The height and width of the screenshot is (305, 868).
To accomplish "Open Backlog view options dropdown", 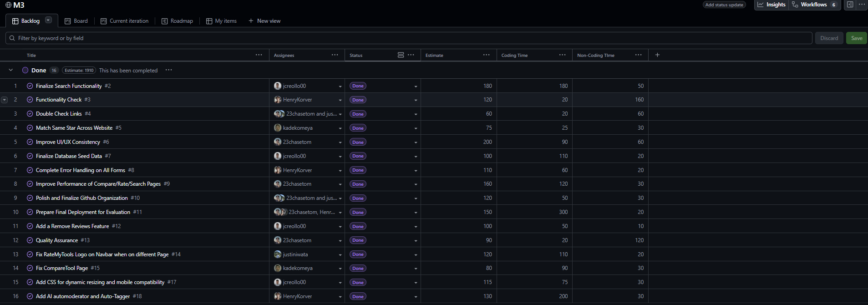I will tap(48, 20).
